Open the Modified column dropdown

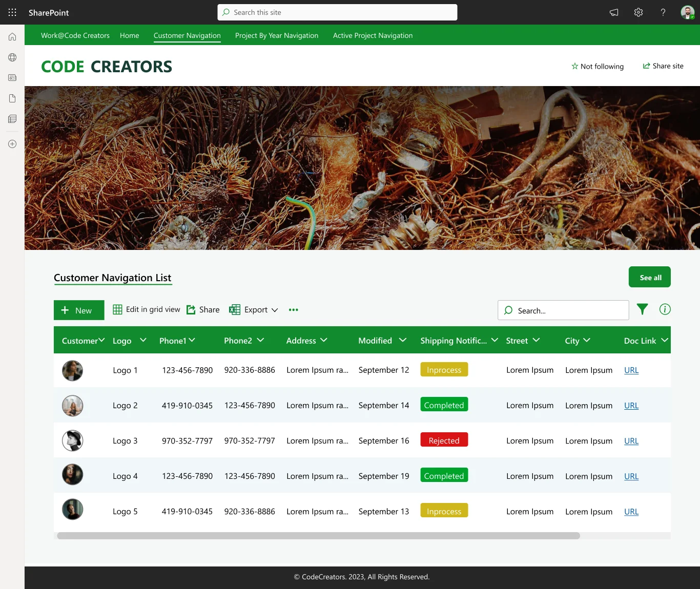pyautogui.click(x=403, y=340)
